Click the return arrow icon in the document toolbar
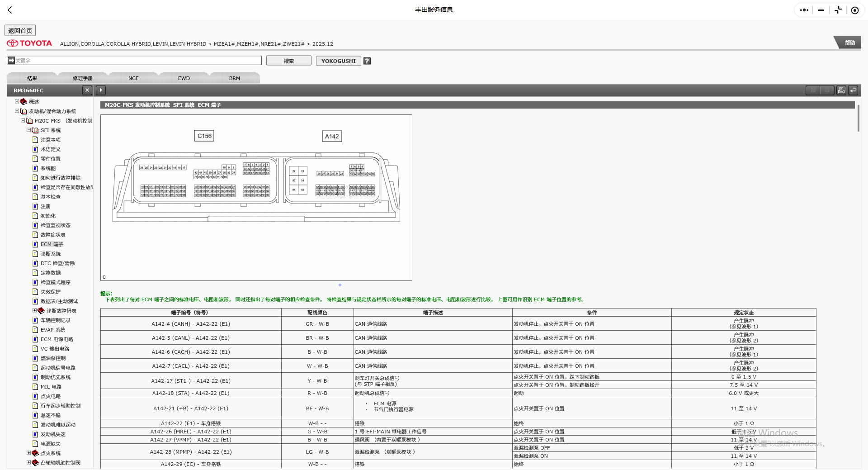The width and height of the screenshot is (868, 470). [853, 90]
